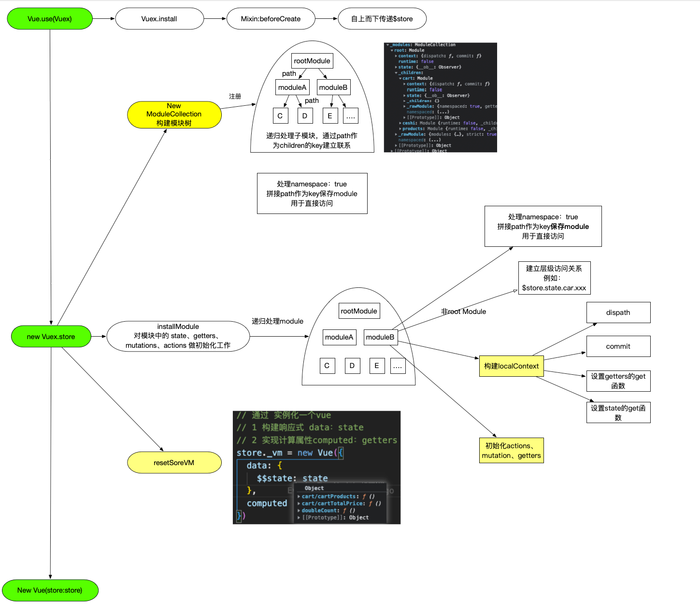Click the yellow 初始化actions、mutation、getters box
Viewport: 700px width, 611px height.
click(x=511, y=451)
